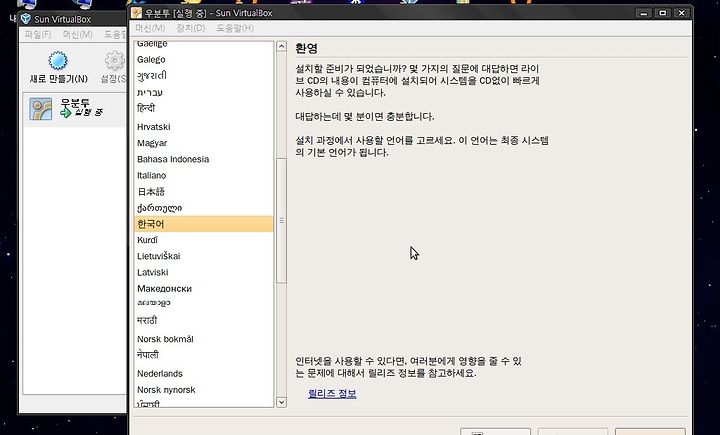The image size is (720, 435).
Task: Select Lietuviškai in the language list
Action: coord(204,256)
